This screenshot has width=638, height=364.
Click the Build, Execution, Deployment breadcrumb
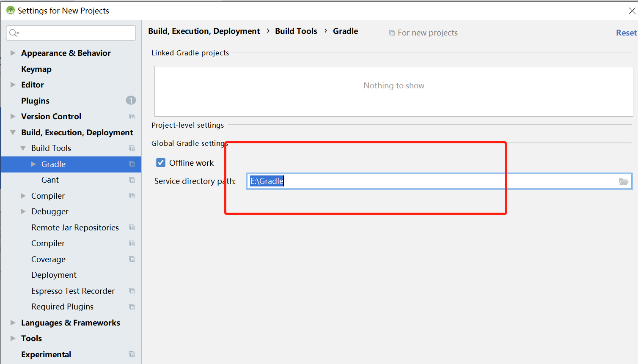coord(203,30)
